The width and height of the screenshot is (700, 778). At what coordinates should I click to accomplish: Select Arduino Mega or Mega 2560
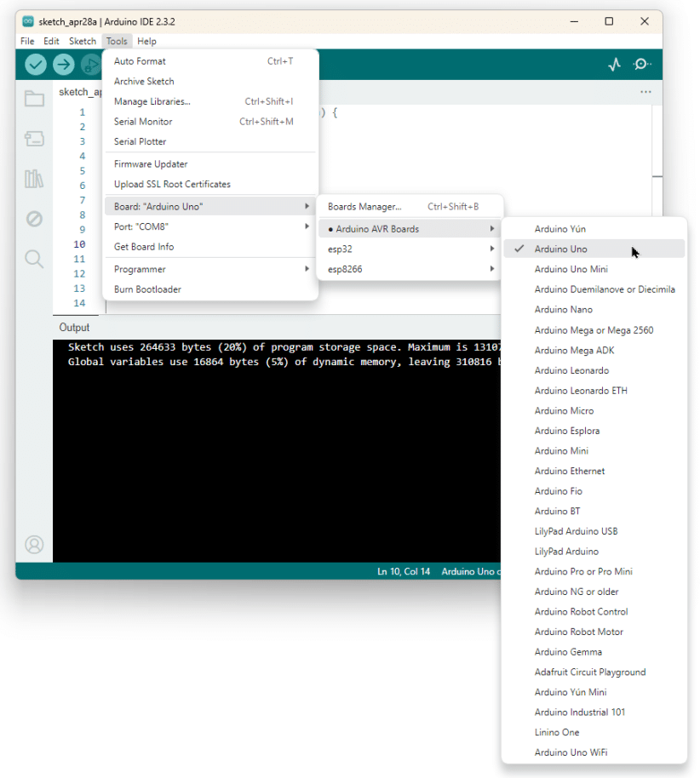pyautogui.click(x=594, y=330)
